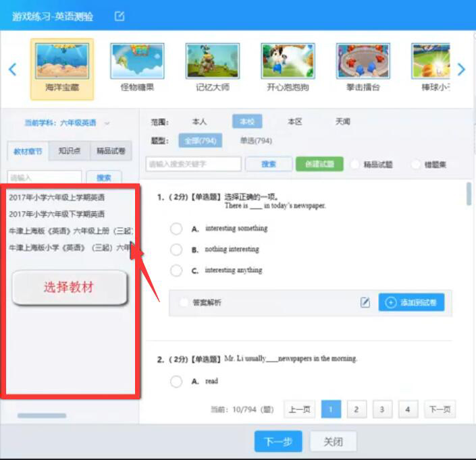The height and width of the screenshot is (460, 476).
Task: Set range to 本区
Action: 295,121
